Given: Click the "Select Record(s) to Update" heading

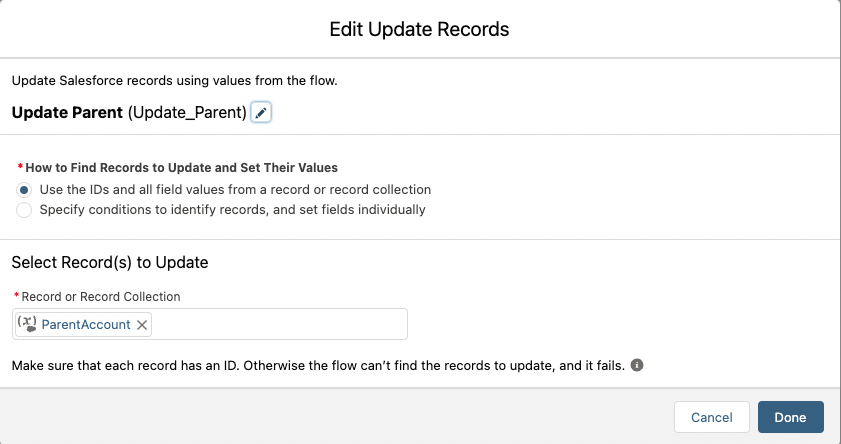Looking at the screenshot, I should (x=109, y=263).
